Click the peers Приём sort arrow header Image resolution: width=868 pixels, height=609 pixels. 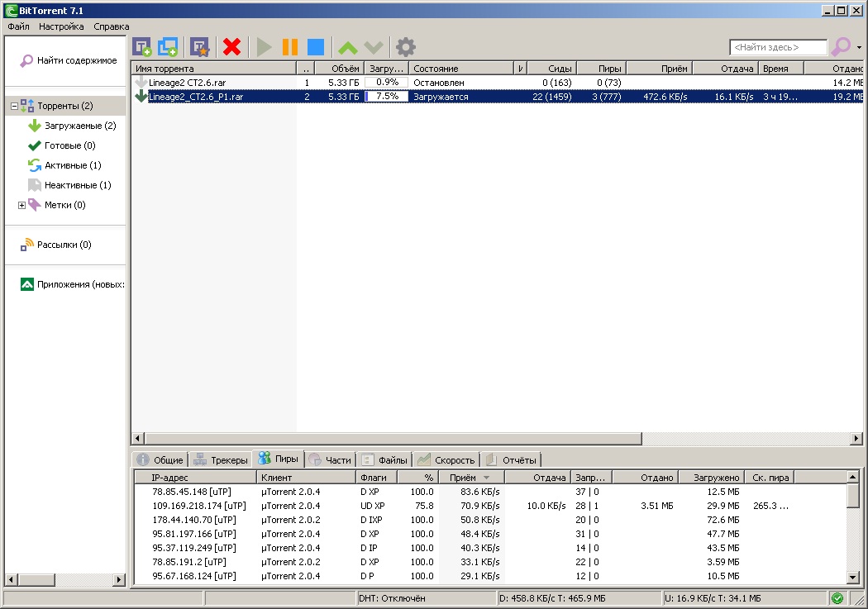[471, 478]
